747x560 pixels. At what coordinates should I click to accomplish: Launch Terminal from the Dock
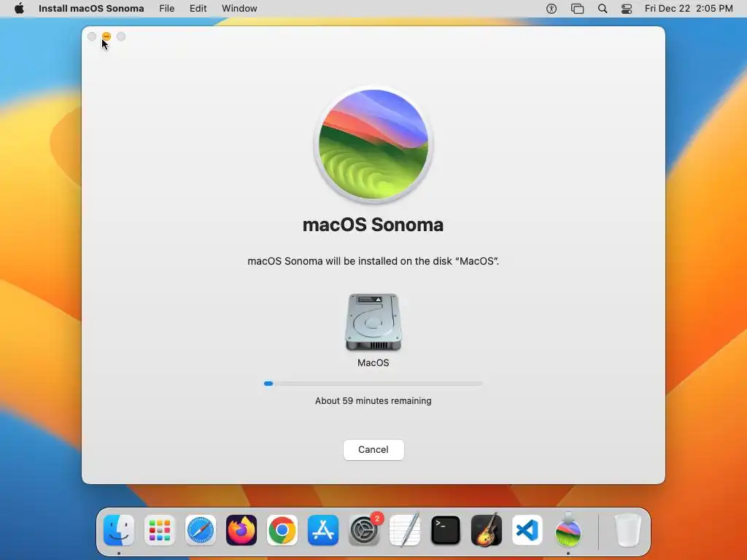[x=446, y=530]
